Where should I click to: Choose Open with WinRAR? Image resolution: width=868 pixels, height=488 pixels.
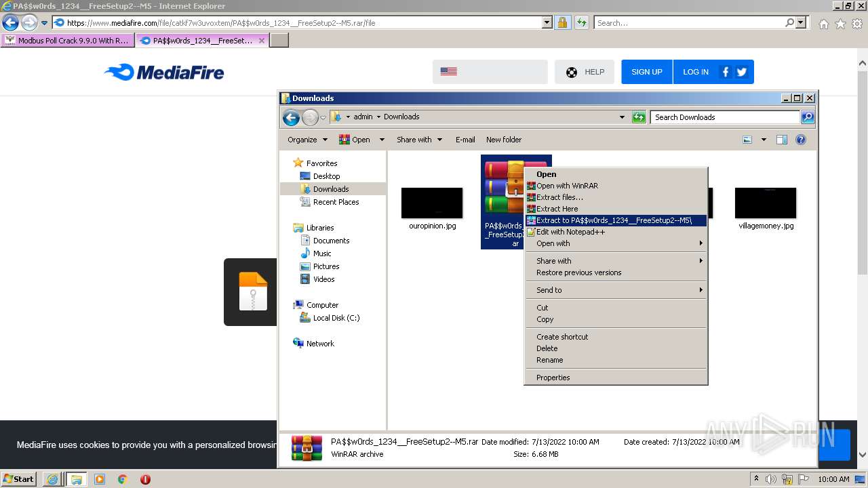point(616,186)
